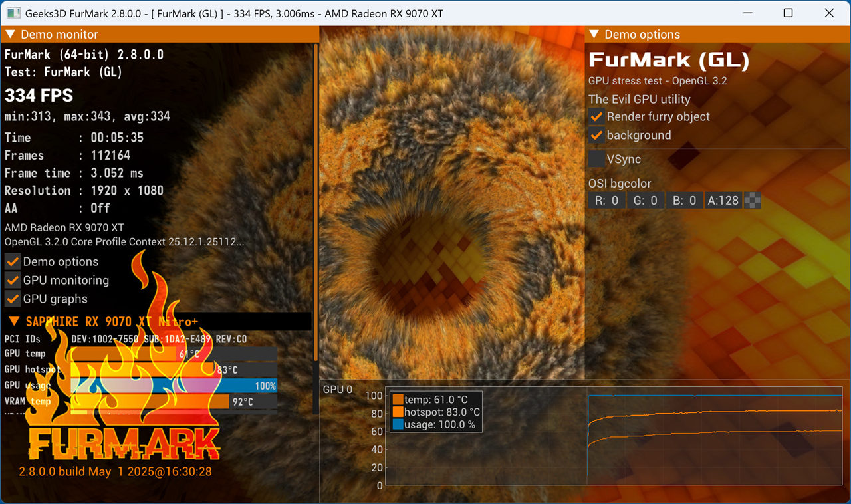
Task: Click the 'min:313, max:343, avg:334' line
Action: (87, 116)
